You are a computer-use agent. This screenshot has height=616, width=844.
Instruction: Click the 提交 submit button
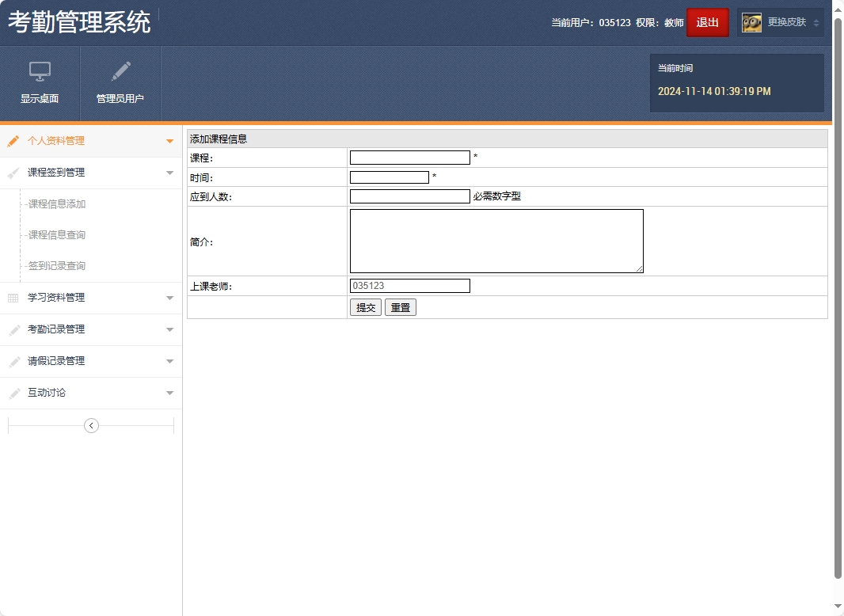[x=365, y=307]
